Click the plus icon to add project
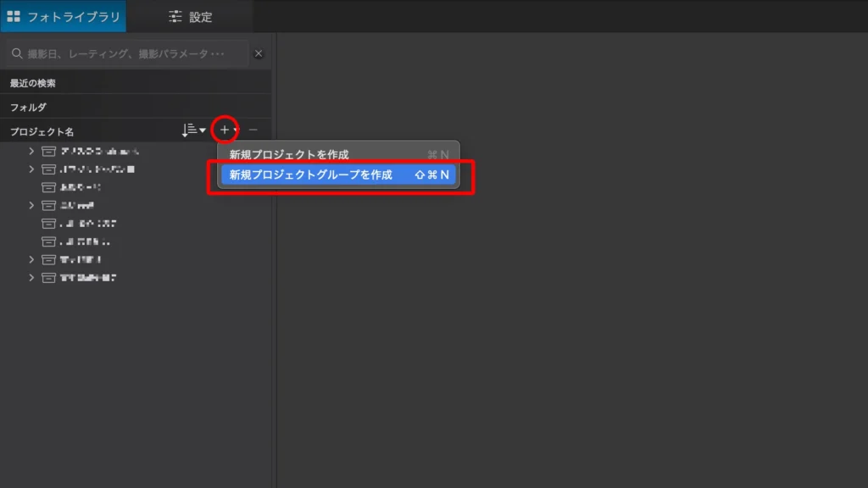 224,130
